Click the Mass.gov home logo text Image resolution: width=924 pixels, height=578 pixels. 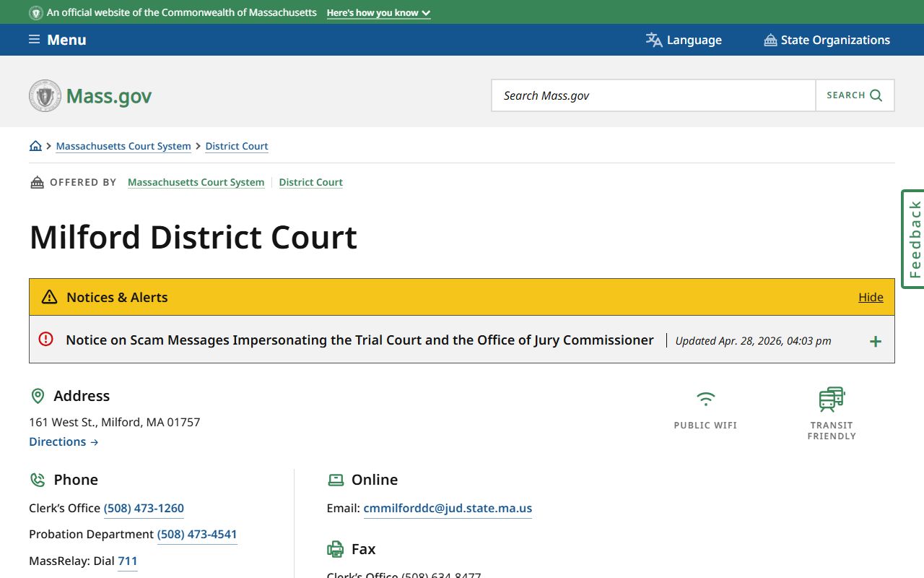(x=109, y=96)
